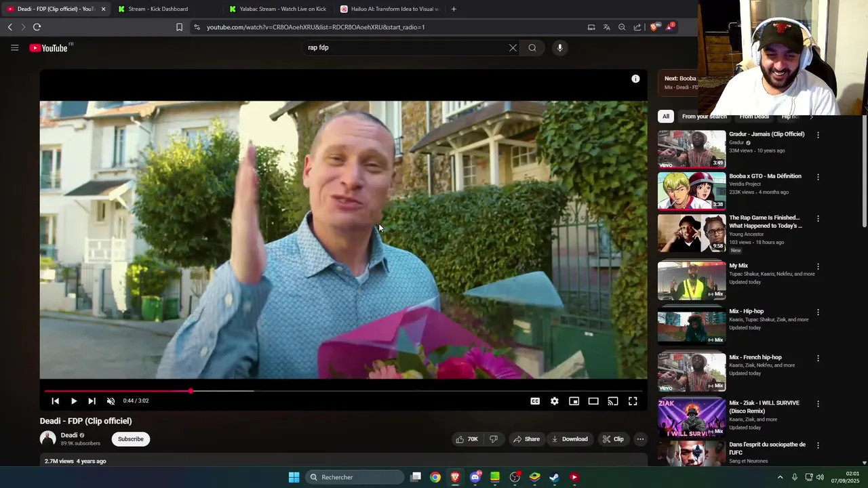Open a new browser tab
The image size is (868, 488).
tap(454, 9)
